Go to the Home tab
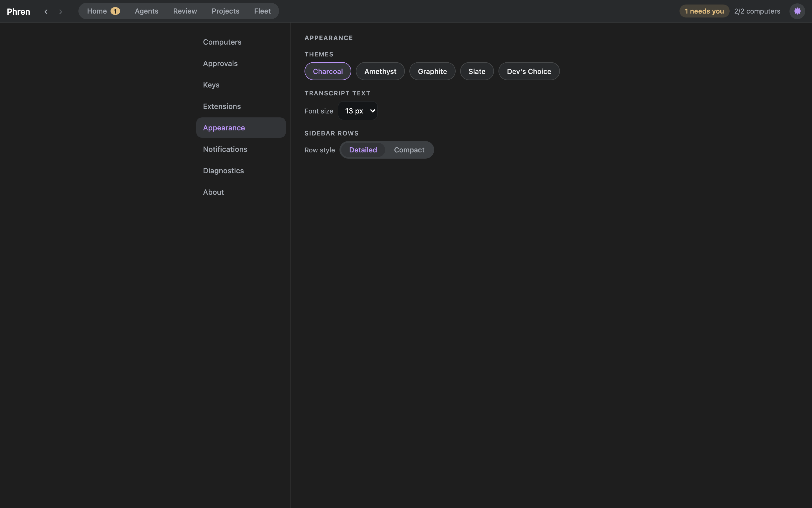The width and height of the screenshot is (812, 508). tap(103, 11)
